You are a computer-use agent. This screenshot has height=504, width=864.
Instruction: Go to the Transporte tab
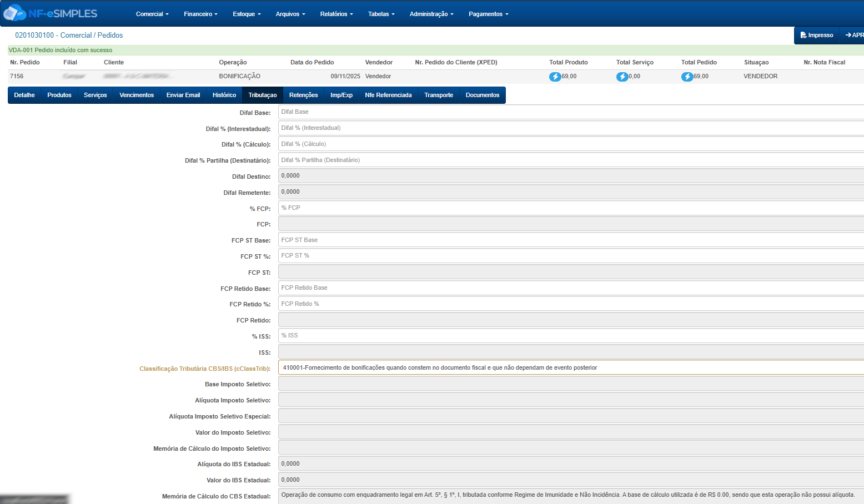(439, 95)
